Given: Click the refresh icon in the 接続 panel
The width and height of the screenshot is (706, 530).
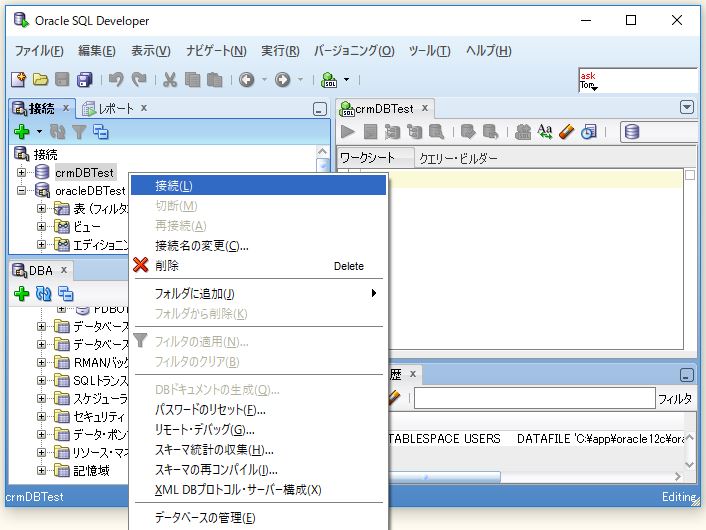Looking at the screenshot, I should tap(57, 132).
